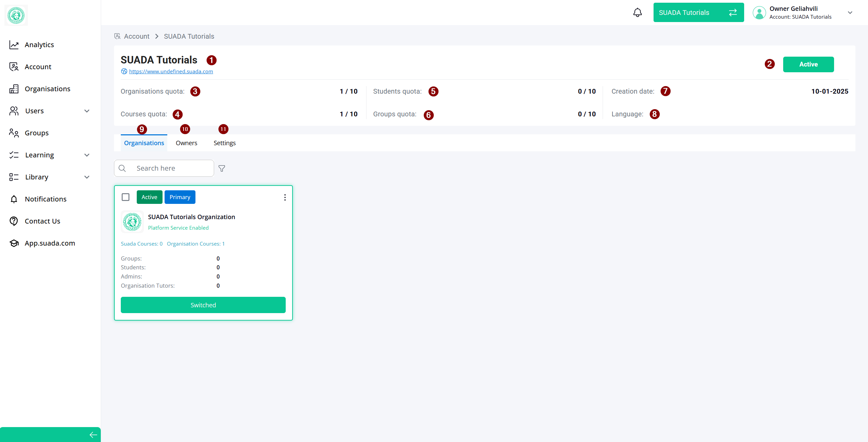Open the Owner Geliahvili profile dropdown
Image resolution: width=868 pixels, height=442 pixels.
click(850, 13)
